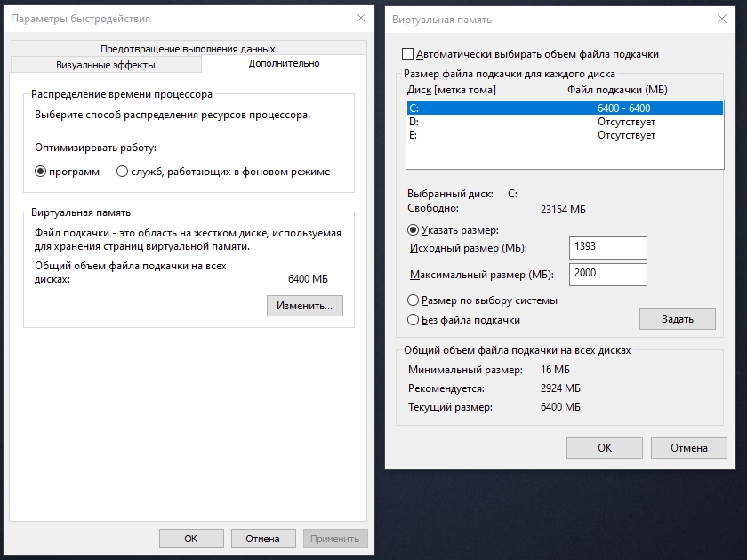The width and height of the screenshot is (747, 560).
Task: Click the 'Файл подкачки (МБ)' column header
Action: tap(617, 90)
